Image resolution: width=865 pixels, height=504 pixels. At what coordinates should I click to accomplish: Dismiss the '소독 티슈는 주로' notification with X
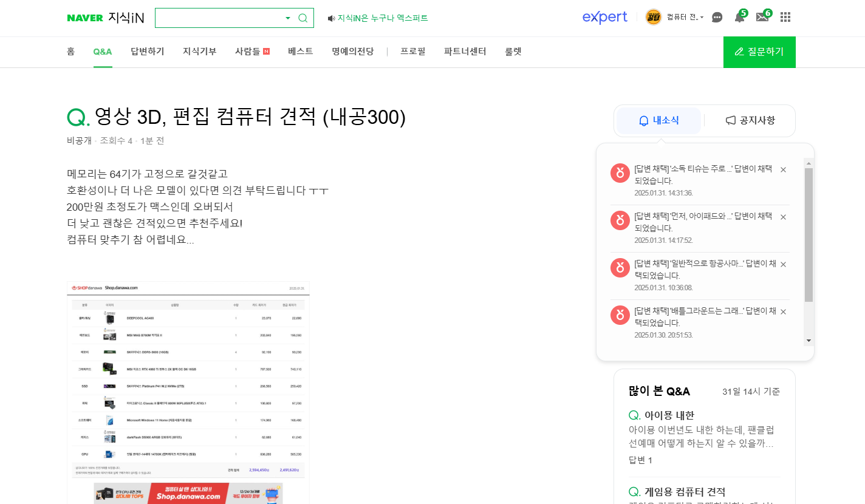(783, 169)
